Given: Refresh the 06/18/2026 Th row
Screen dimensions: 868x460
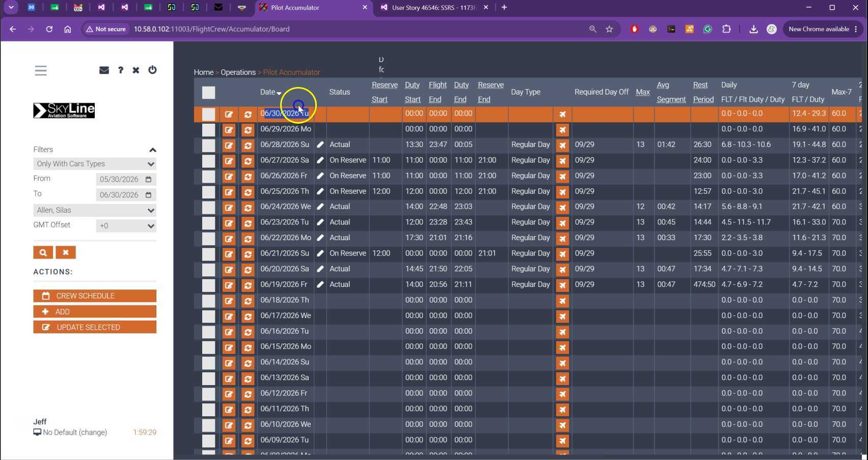Looking at the screenshot, I should pos(248,301).
